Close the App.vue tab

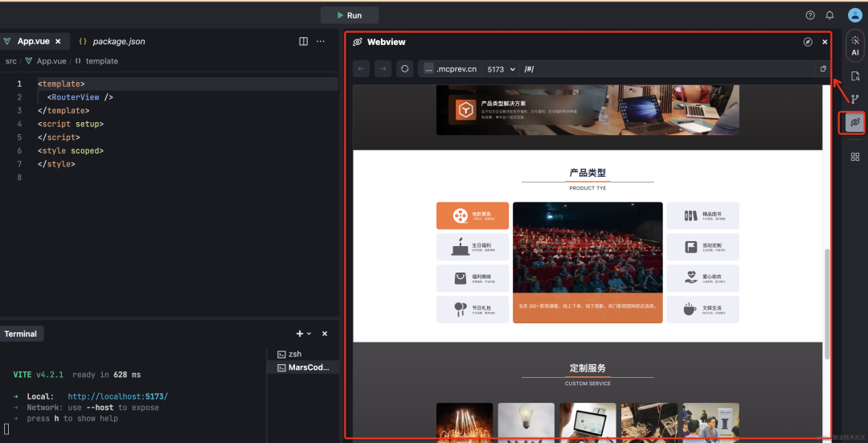(x=58, y=42)
